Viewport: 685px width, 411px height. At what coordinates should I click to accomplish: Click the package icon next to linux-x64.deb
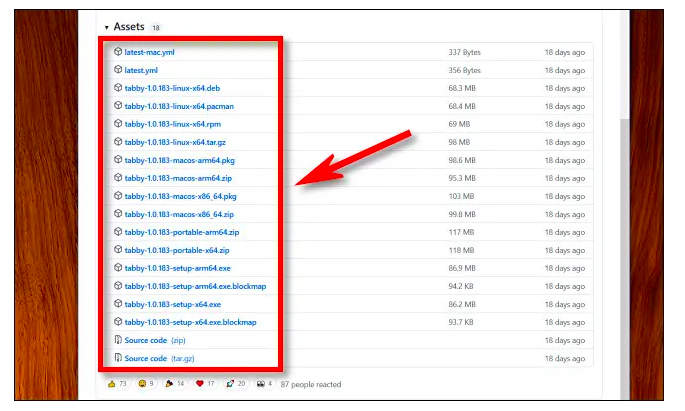tap(118, 87)
